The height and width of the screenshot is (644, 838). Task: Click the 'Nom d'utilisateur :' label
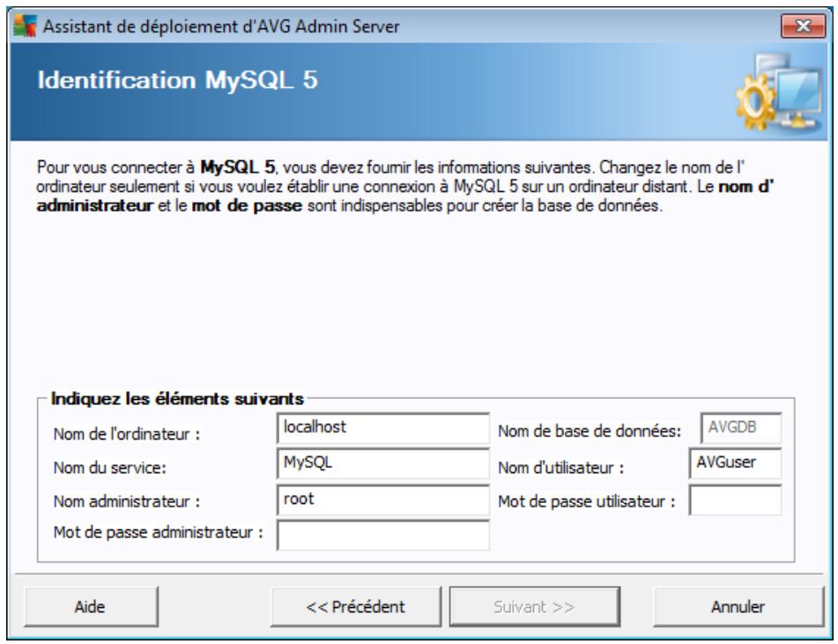[560, 468]
